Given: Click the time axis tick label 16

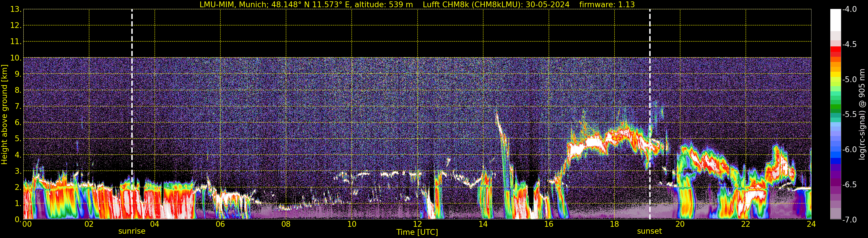Looking at the screenshot, I should [549, 224].
